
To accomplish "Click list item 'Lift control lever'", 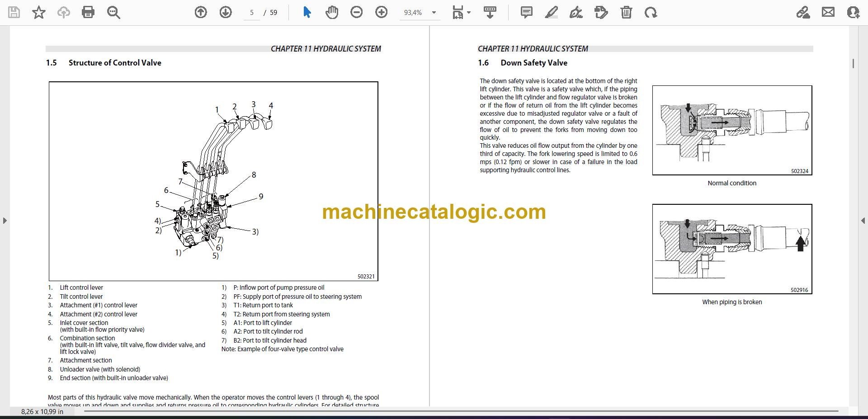I will pos(81,287).
